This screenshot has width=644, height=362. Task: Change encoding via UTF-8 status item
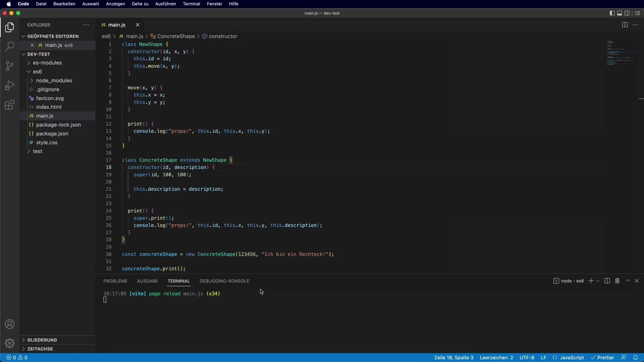[527, 358]
